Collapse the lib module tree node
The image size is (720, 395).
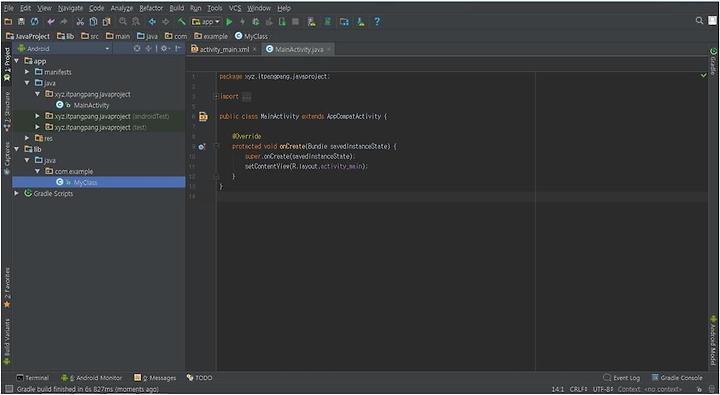point(17,149)
